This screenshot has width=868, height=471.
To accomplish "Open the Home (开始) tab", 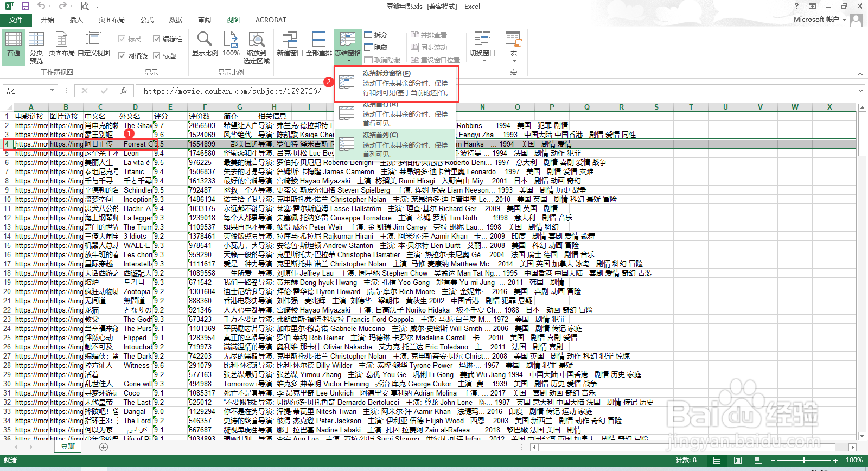I will pos(48,20).
